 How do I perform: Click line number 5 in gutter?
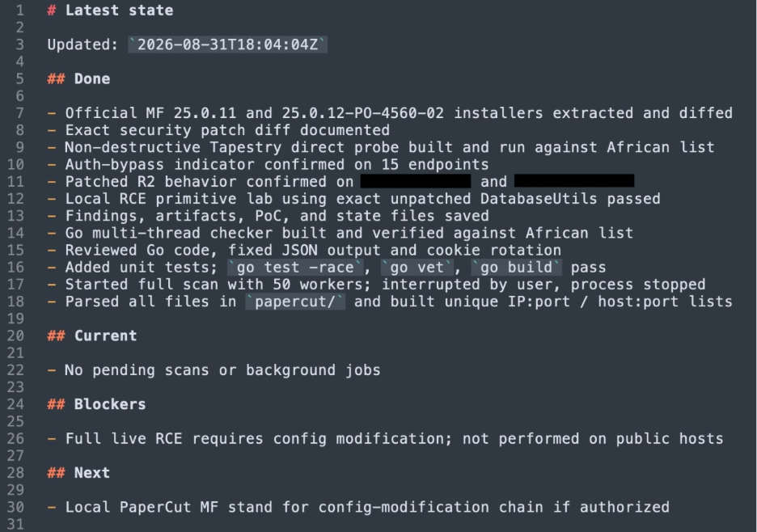point(19,79)
